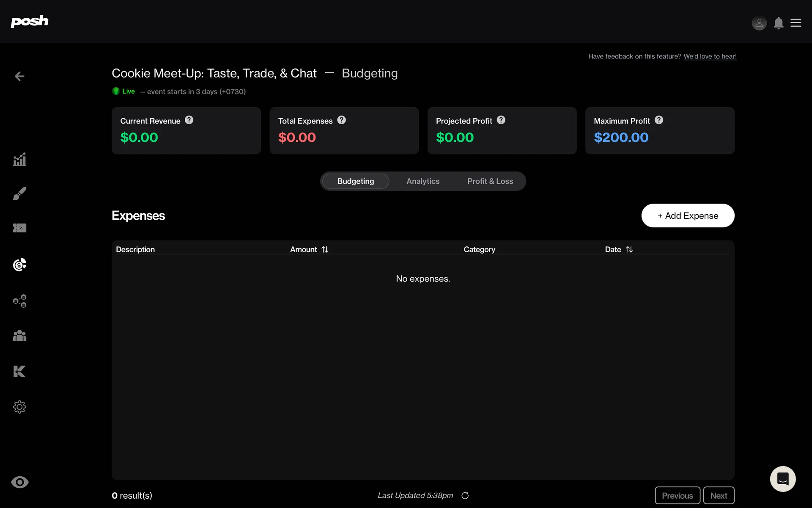This screenshot has width=812, height=508.
Task: Click the back arrow in sidebar
Action: point(19,76)
